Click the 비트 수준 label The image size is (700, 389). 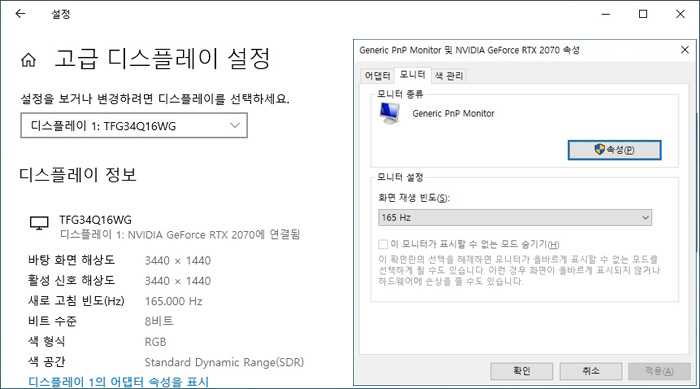point(52,321)
